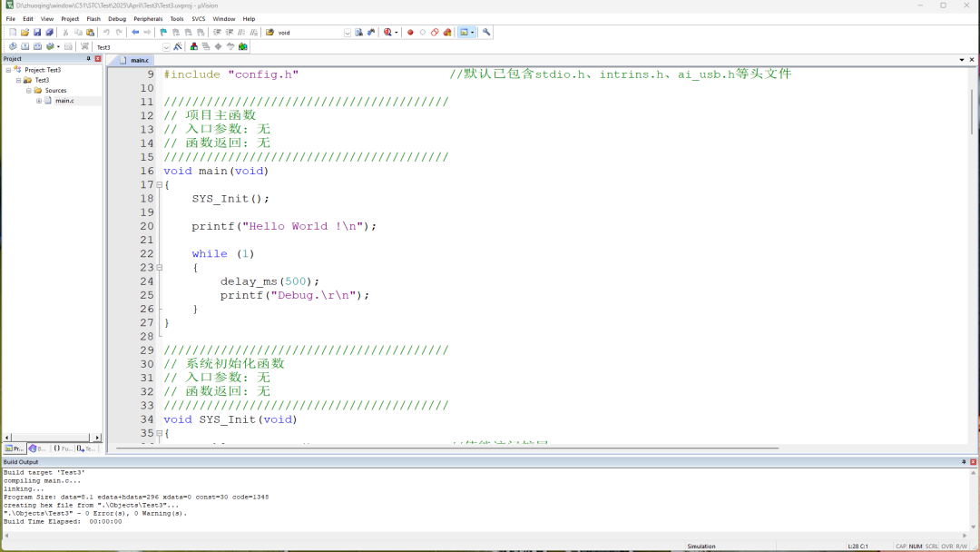Build target using the Build icon

click(x=25, y=47)
